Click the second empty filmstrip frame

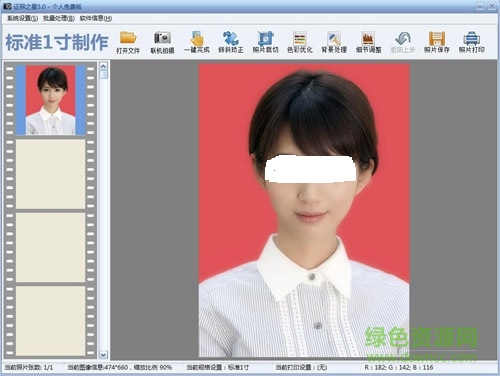coord(50,174)
